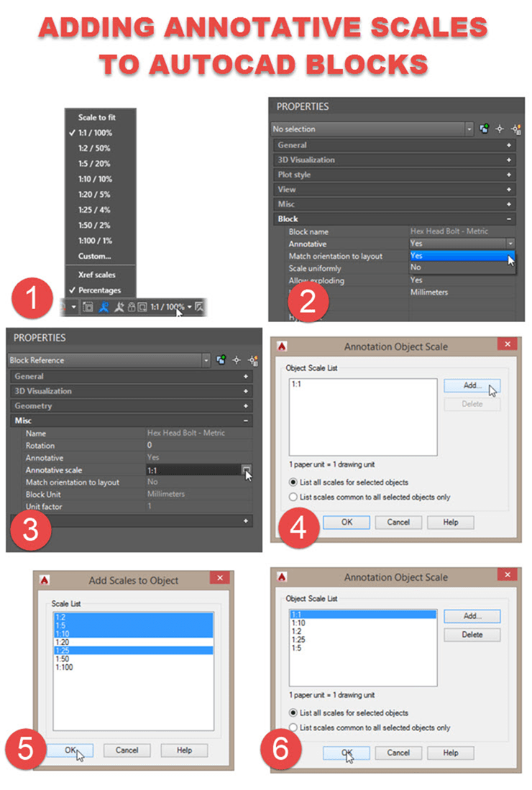Close the Add Scales to Object dialog
This screenshot has height=790, width=532.
220,578
